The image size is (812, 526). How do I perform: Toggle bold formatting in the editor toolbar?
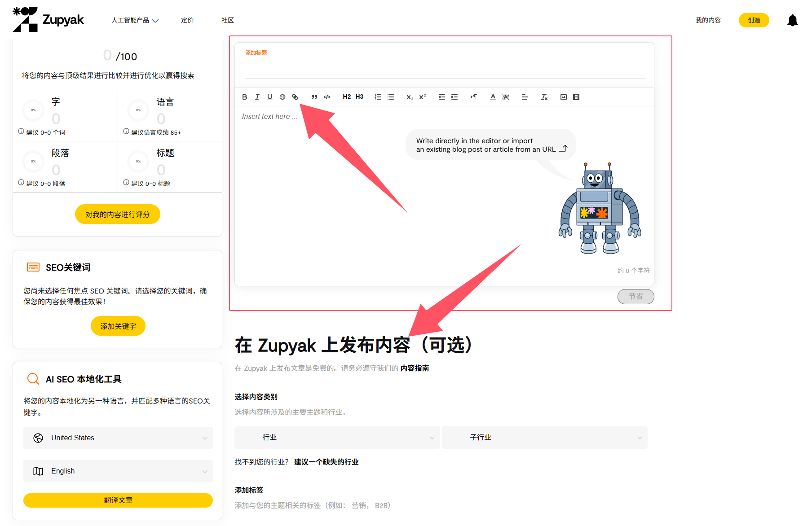coord(244,97)
